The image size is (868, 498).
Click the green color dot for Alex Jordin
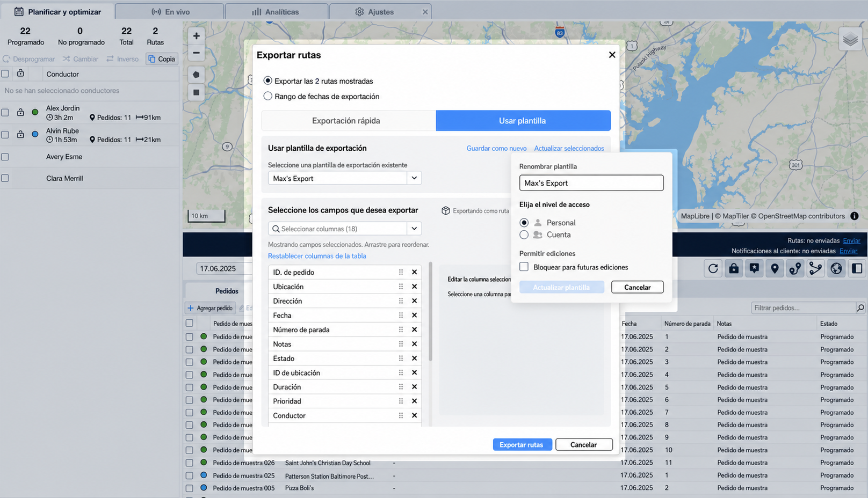(x=35, y=112)
